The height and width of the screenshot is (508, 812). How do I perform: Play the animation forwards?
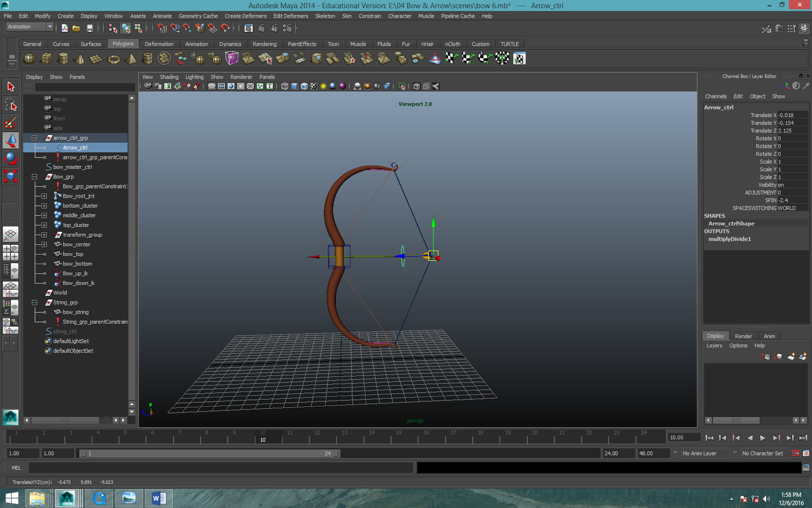(x=763, y=438)
